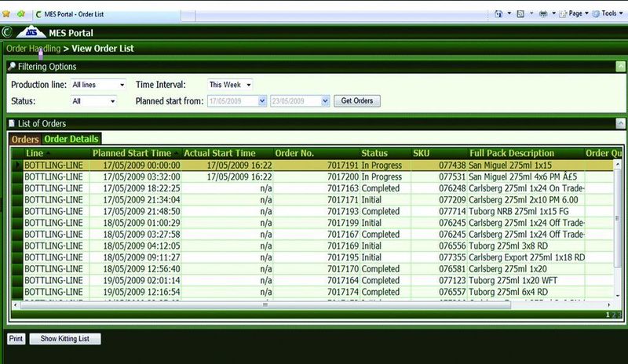628x364 pixels.
Task: Click the Filtering Options search icon
Action: click(12, 67)
